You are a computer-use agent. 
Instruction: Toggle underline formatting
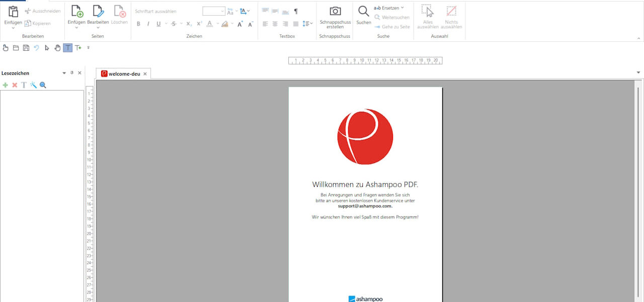158,24
